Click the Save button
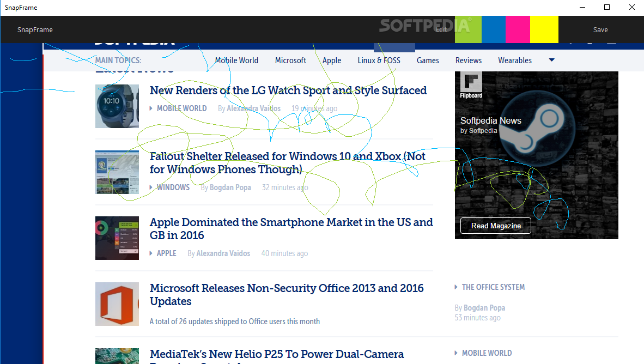 600,29
